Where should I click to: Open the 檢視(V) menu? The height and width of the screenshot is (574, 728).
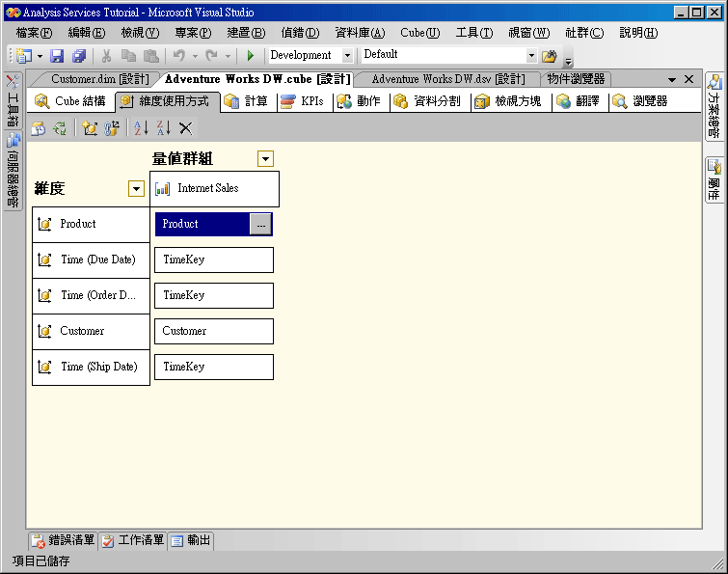pyautogui.click(x=140, y=33)
